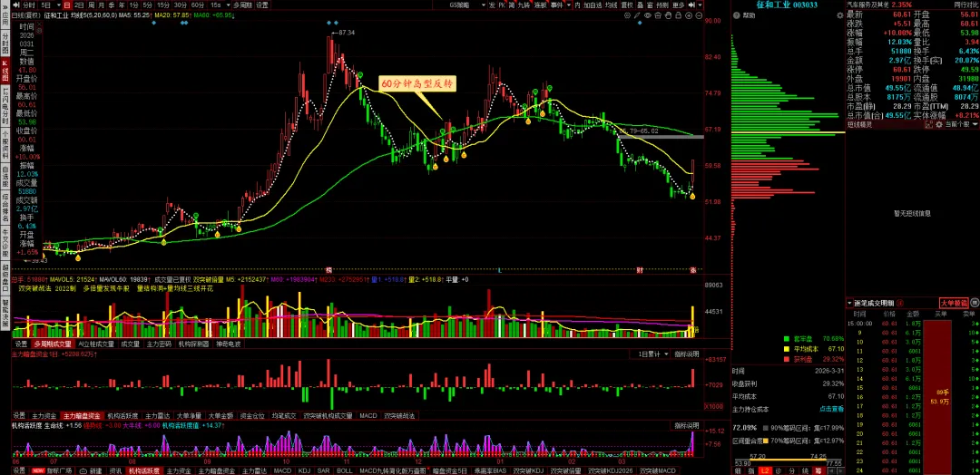
Task: Click the 叠 overlay icon
Action: tap(640, 5)
